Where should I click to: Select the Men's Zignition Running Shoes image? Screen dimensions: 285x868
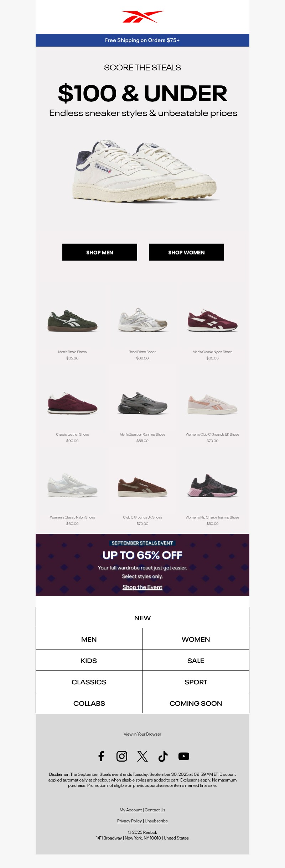[x=142, y=403]
